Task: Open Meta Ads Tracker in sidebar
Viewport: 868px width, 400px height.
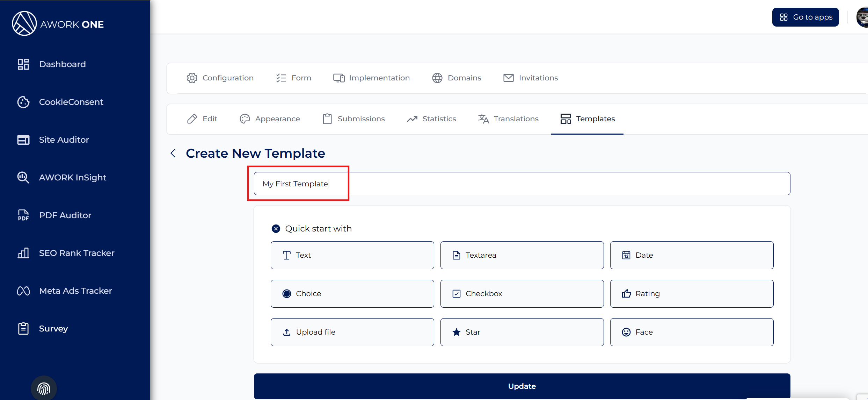Action: pos(75,291)
